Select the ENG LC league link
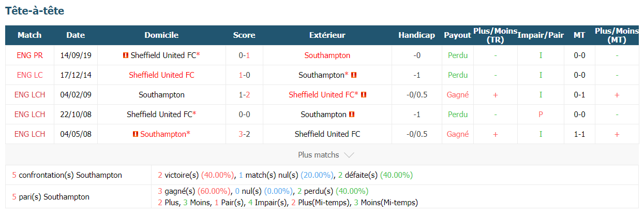Image resolution: width=644 pixels, height=213 pixels. tap(30, 75)
